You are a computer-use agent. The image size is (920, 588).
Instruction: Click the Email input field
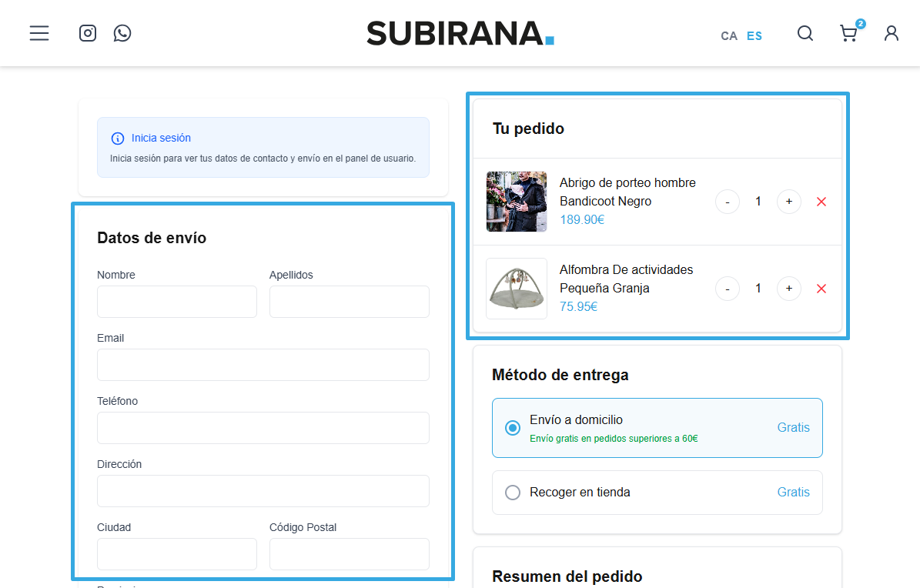(x=263, y=365)
